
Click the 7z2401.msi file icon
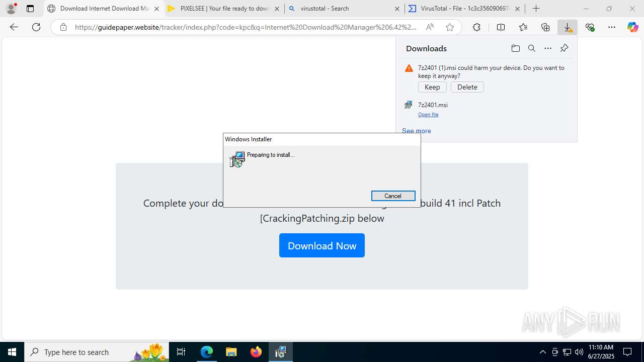point(409,105)
